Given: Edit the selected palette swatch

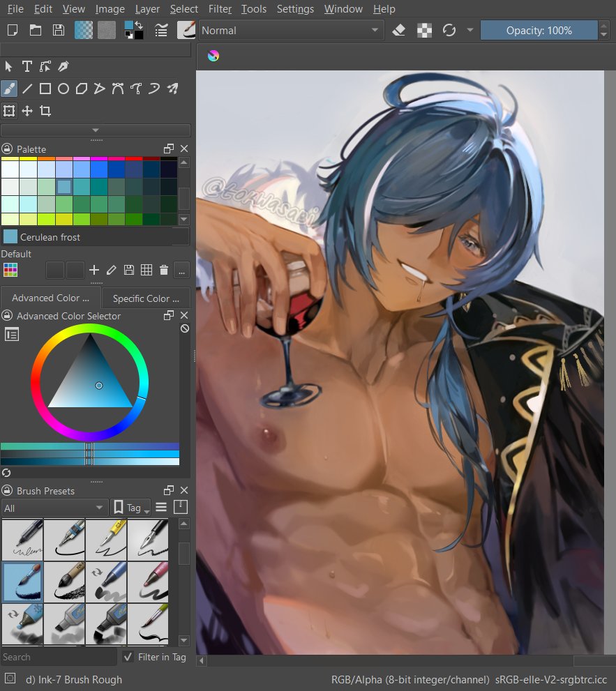Looking at the screenshot, I should click(112, 270).
